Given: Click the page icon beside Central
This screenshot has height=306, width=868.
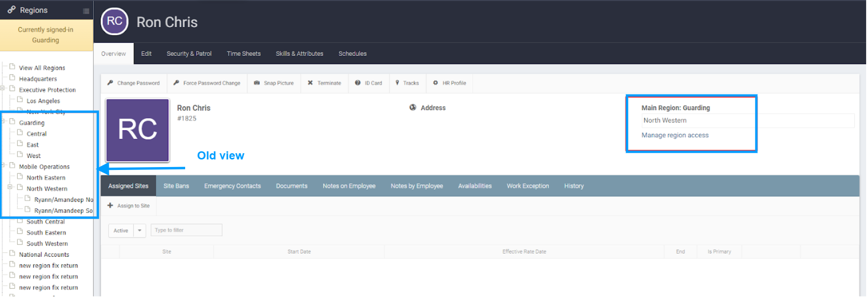Looking at the screenshot, I should pos(20,133).
